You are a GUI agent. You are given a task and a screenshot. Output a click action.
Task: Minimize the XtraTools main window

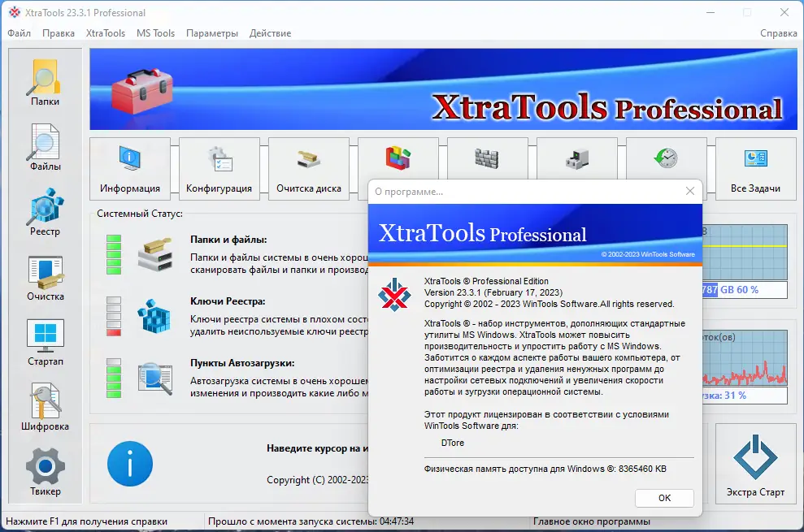[x=711, y=12]
